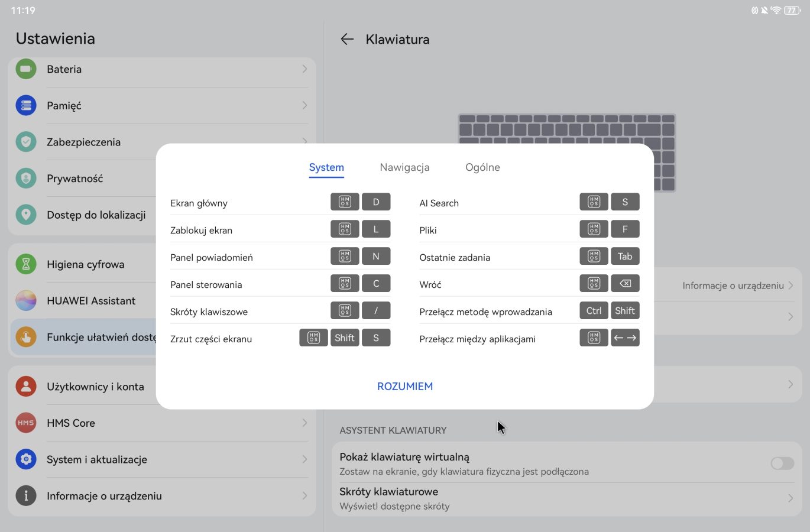810x532 pixels.
Task: Open System i aktualizacje gear icon
Action: point(26,459)
